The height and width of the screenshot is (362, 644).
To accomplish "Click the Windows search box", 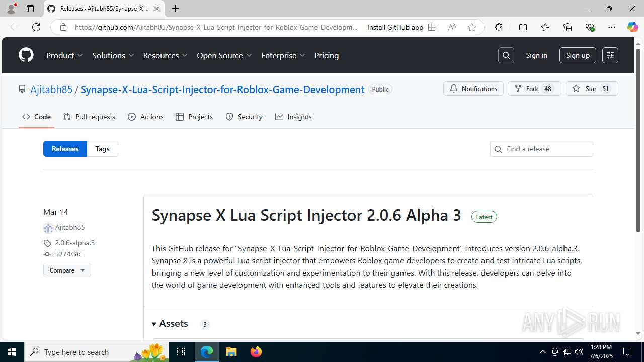I will [x=98, y=352].
